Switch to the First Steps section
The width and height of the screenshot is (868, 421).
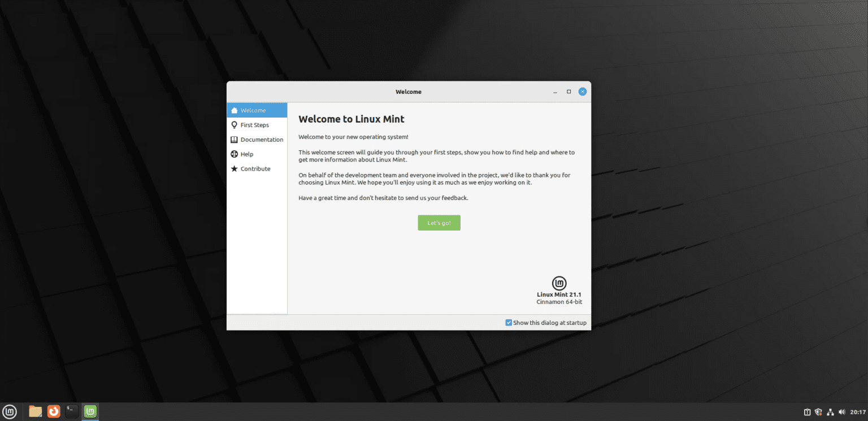[255, 125]
